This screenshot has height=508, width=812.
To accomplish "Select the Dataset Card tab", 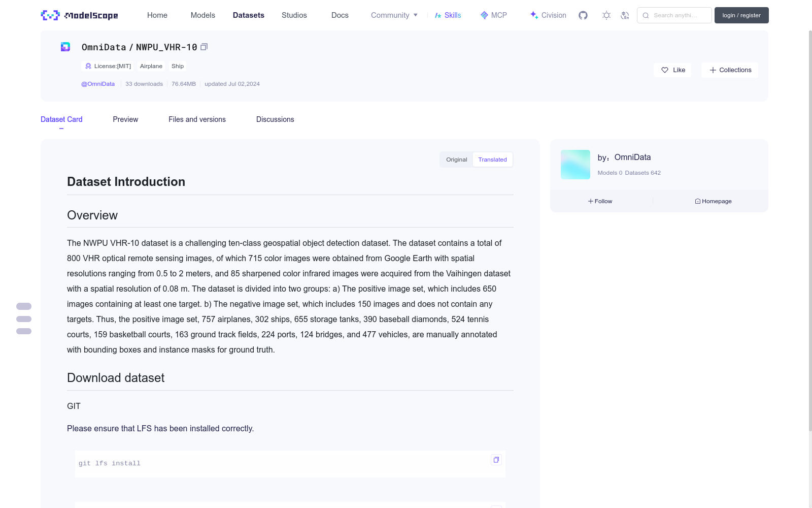I will coord(61,119).
